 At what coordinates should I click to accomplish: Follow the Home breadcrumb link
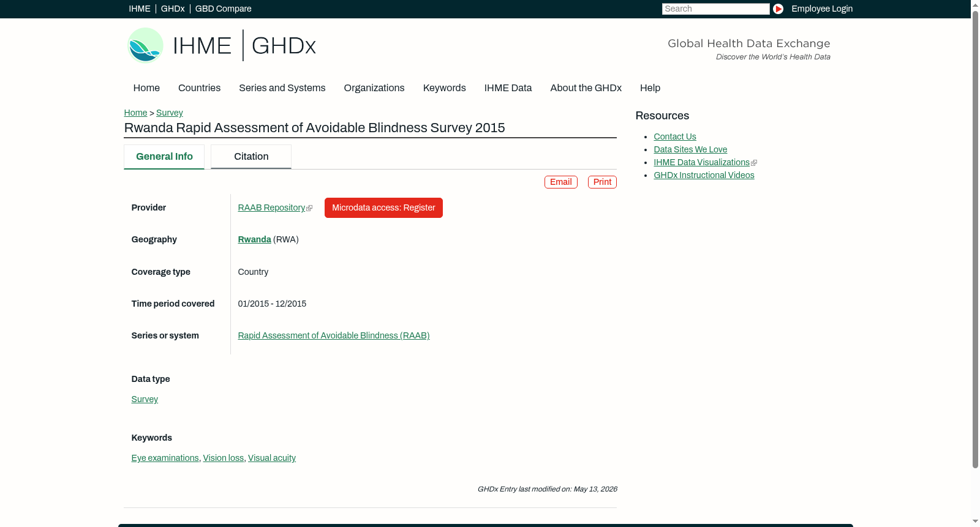click(135, 113)
